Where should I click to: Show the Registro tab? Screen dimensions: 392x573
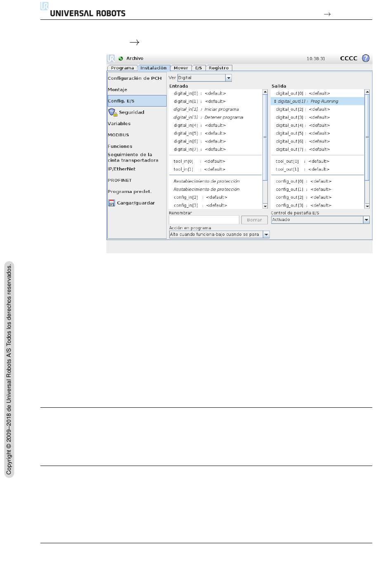click(219, 68)
